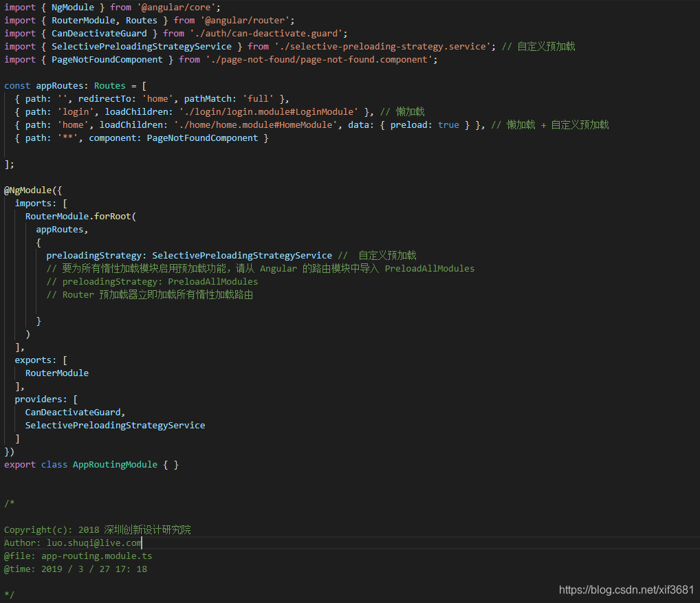Screen dimensions: 700x603
Task: Click 'RouterModule.forRoot(' call
Action: coord(81,217)
